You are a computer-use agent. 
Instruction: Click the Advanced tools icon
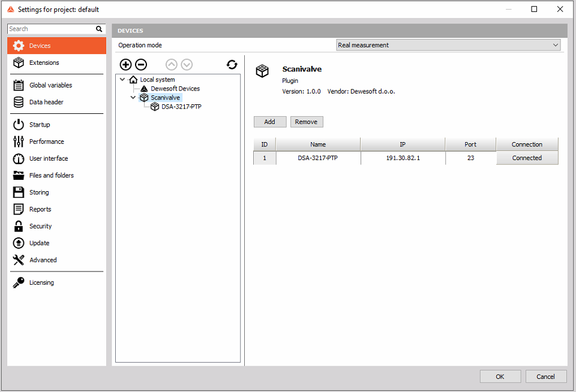19,260
